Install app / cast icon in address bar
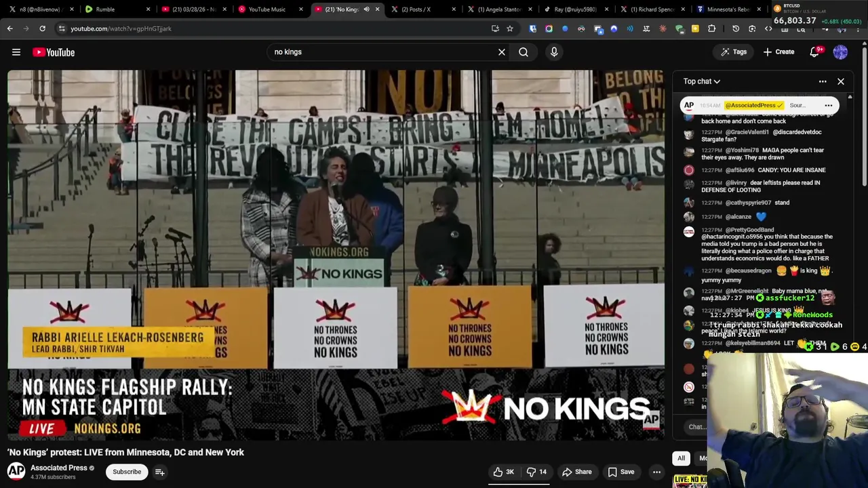The width and height of the screenshot is (868, 488). pos(495,28)
